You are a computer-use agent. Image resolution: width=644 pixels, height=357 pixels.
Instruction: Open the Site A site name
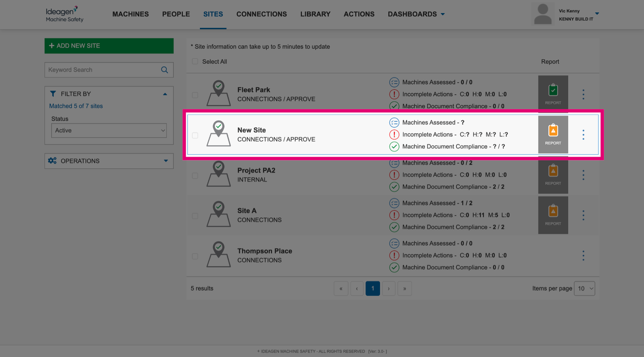(247, 211)
